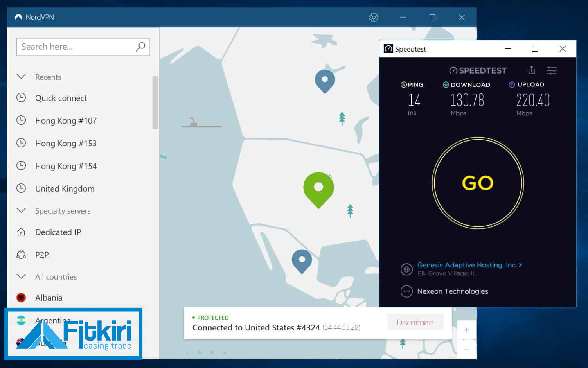Click the Speedtest share results icon
The width and height of the screenshot is (588, 368).
[531, 70]
